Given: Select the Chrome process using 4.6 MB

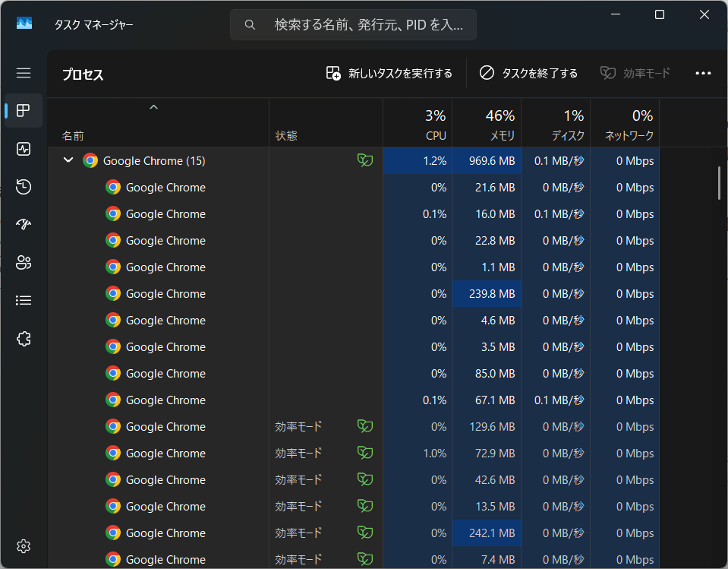Looking at the screenshot, I should 353,320.
